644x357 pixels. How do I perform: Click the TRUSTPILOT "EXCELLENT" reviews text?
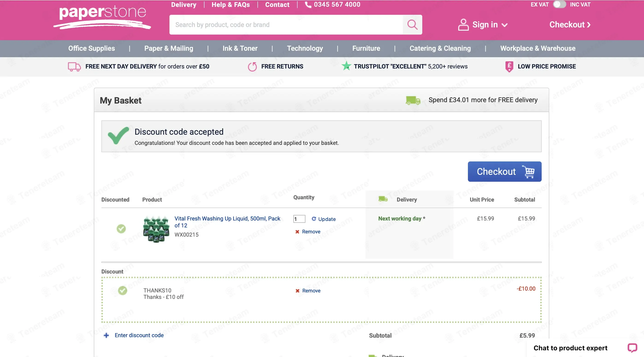(411, 67)
